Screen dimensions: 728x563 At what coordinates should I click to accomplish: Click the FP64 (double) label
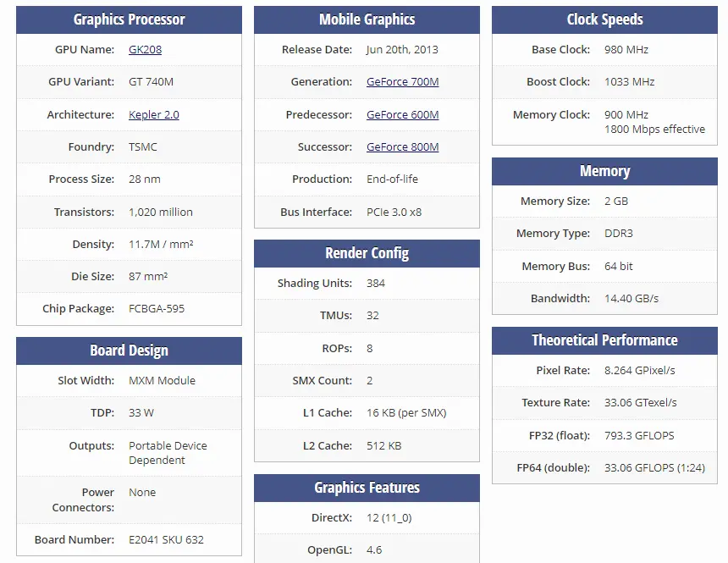point(554,468)
